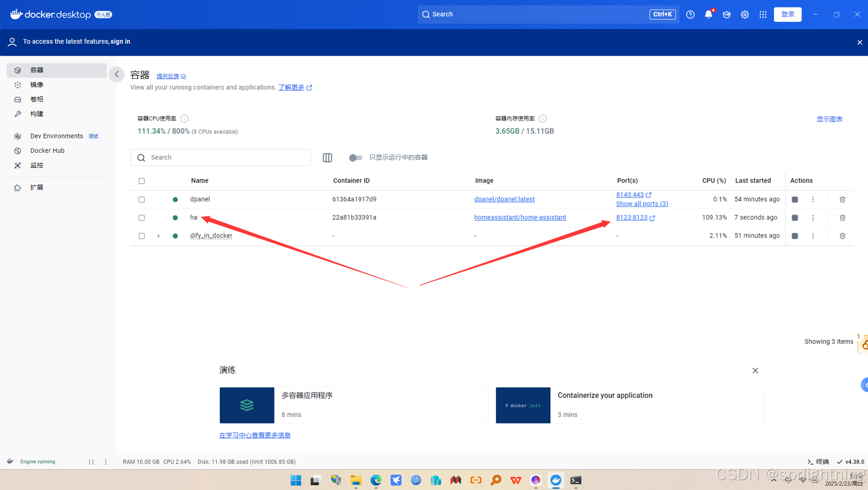This screenshot has height=490, width=868.
Task: Open the learning center graduation cap icon
Action: coord(727,15)
